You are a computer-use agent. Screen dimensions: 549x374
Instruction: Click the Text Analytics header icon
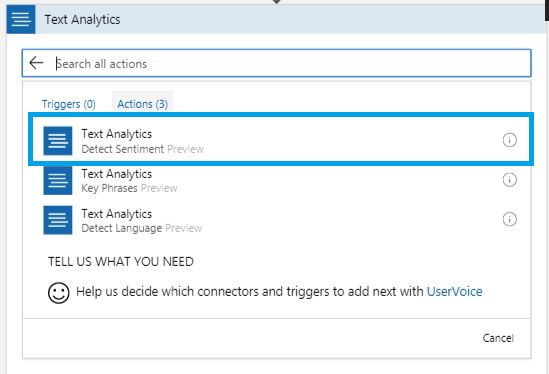point(21,19)
